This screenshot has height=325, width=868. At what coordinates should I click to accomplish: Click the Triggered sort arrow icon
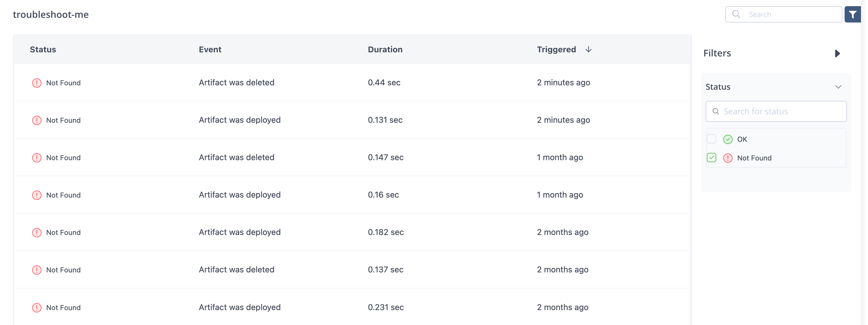[588, 49]
